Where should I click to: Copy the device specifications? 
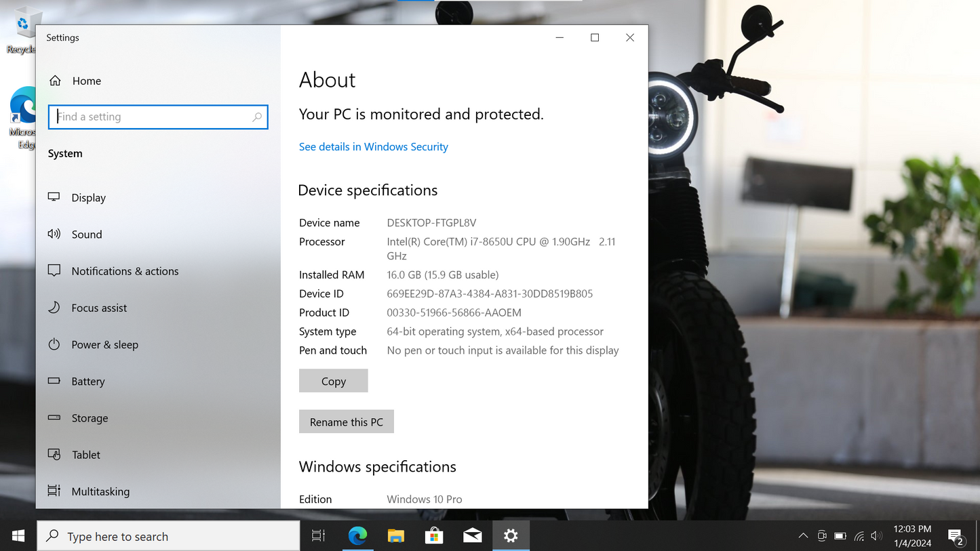333,380
